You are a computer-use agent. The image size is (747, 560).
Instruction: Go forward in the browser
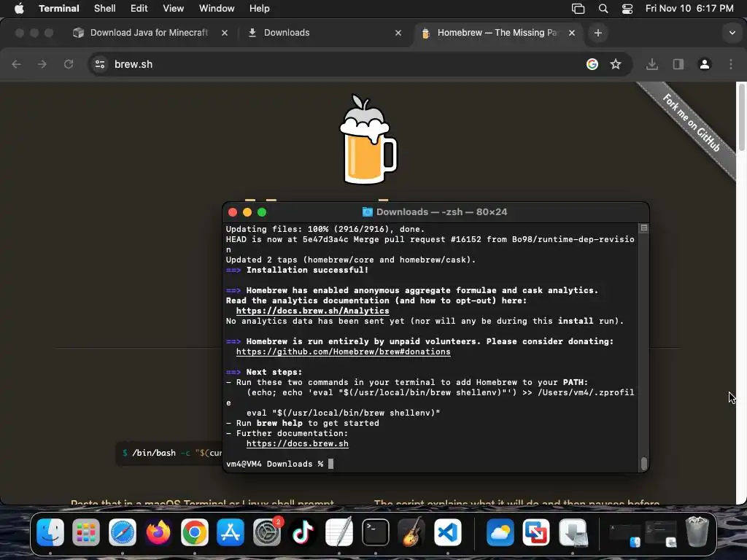[42, 64]
